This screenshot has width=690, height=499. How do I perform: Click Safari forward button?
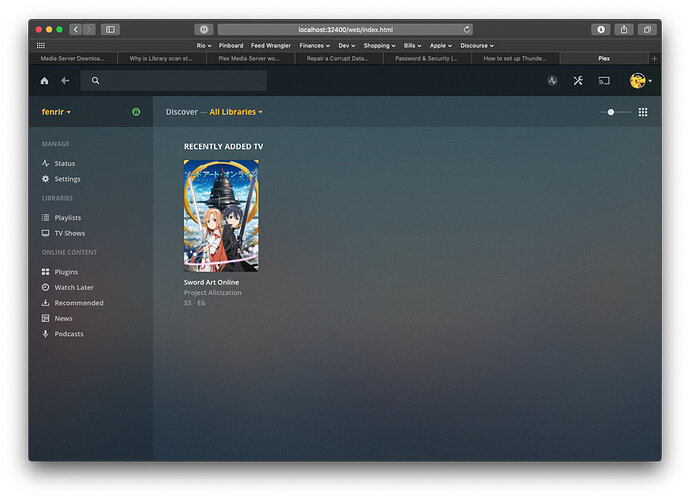89,29
